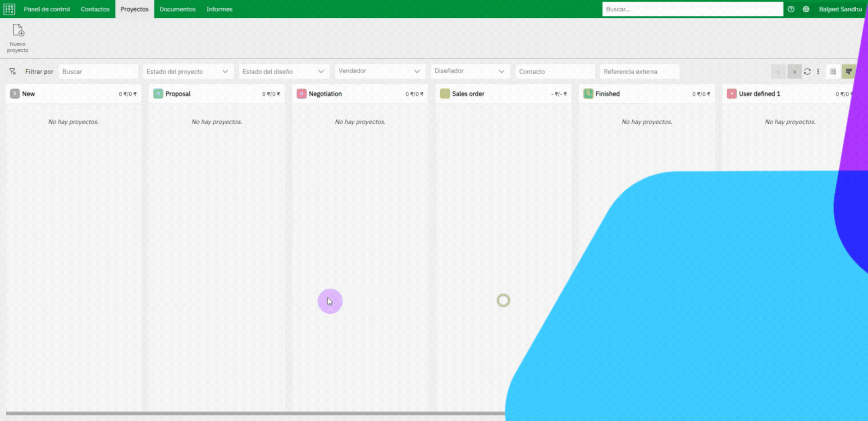Click the app grid logo top left

click(x=9, y=9)
